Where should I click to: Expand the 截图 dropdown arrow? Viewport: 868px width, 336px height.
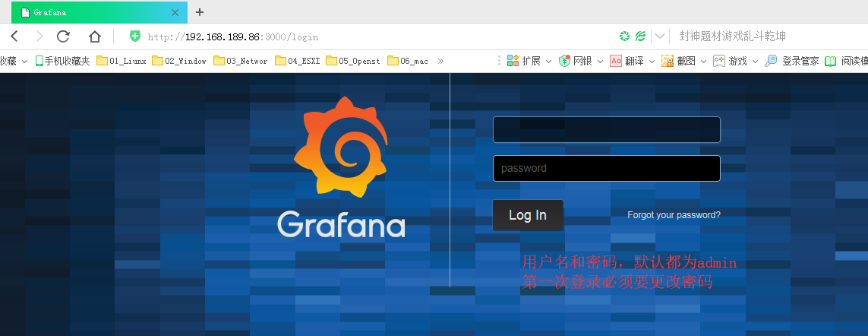coord(703,62)
